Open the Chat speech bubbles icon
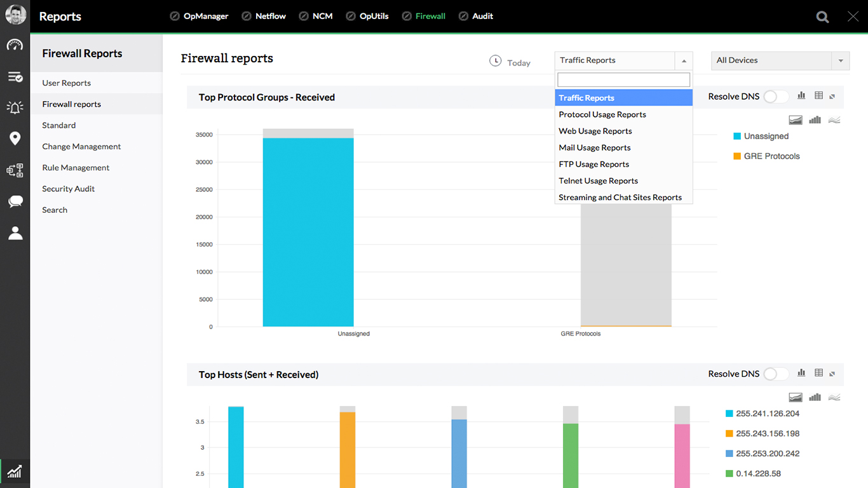 15,202
